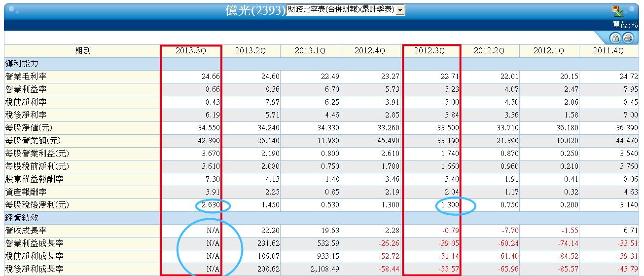This screenshot has width=644, height=276.
Task: Click the 33.710 value under 2012.2Q
Action: tap(507, 128)
